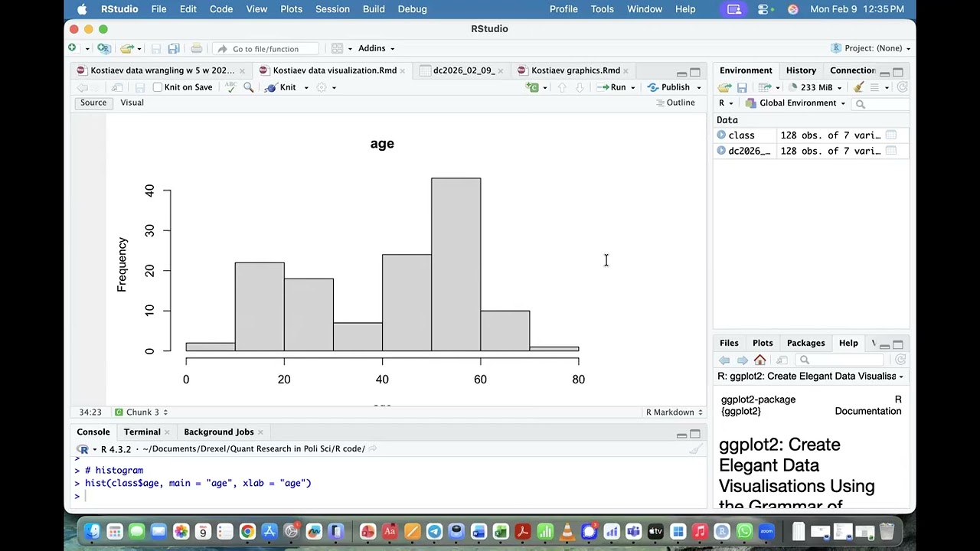The height and width of the screenshot is (551, 980).
Task: Click the Save All documents icon
Action: click(x=174, y=48)
